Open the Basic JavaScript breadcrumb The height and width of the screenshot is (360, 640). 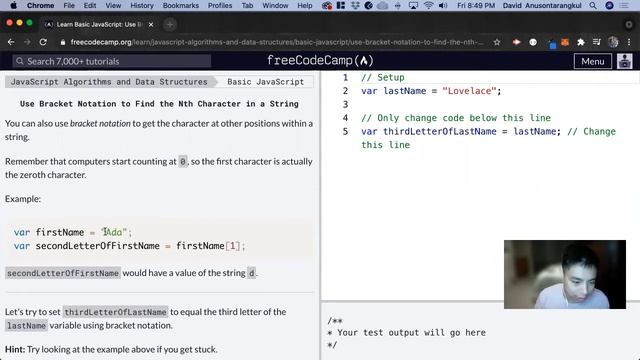[x=265, y=82]
